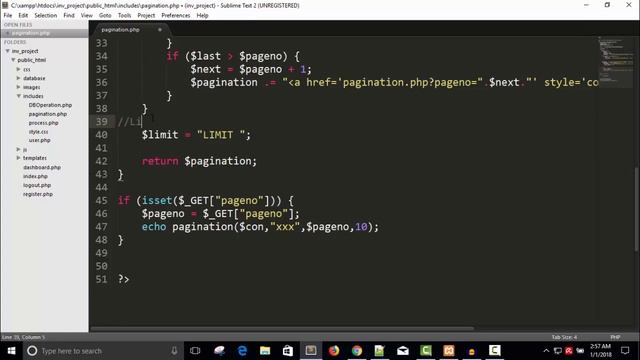Open Task View from the taskbar
The width and height of the screenshot is (640, 360).
pyautogui.click(x=195, y=351)
